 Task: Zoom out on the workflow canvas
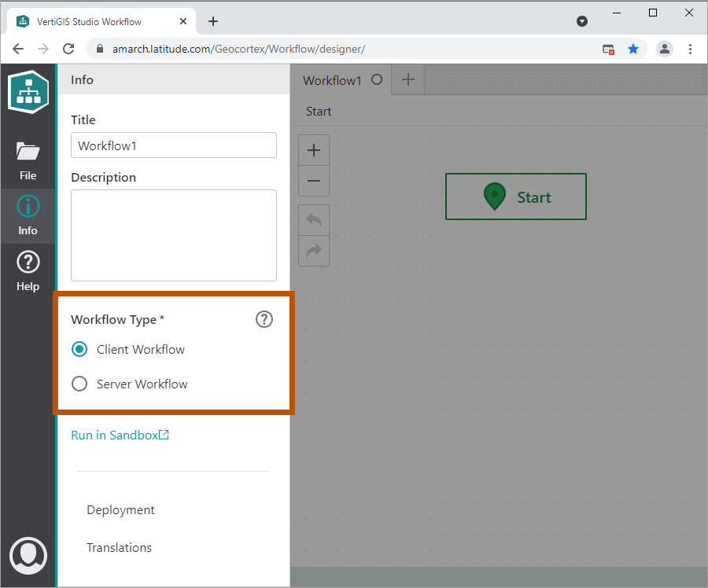(314, 181)
